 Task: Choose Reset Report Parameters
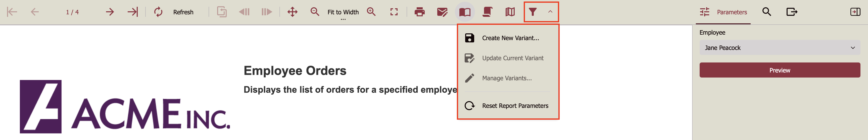click(x=515, y=106)
